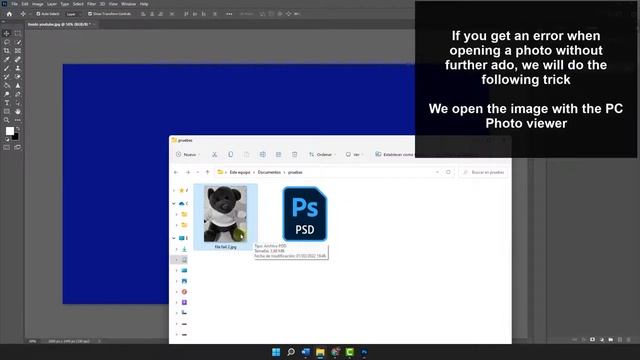The height and width of the screenshot is (360, 640).
Task: Open the Nuevo dropdown in Explorer
Action: pyautogui.click(x=188, y=155)
